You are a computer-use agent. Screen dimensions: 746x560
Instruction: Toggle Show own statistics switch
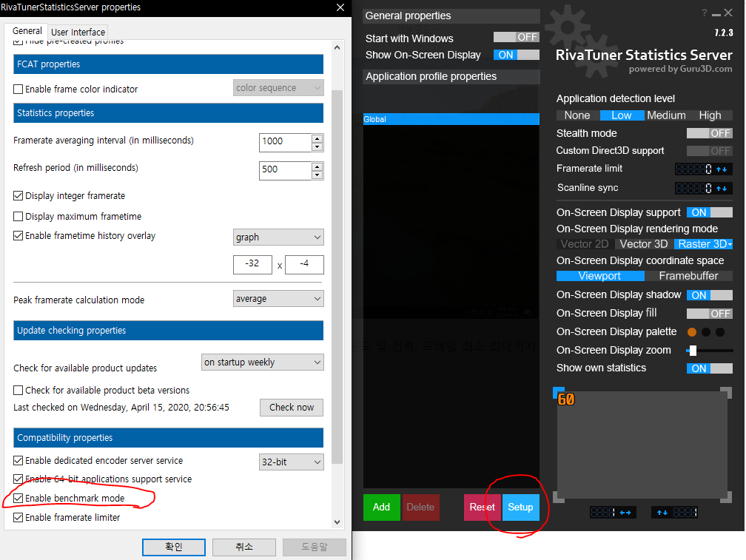pyautogui.click(x=709, y=368)
